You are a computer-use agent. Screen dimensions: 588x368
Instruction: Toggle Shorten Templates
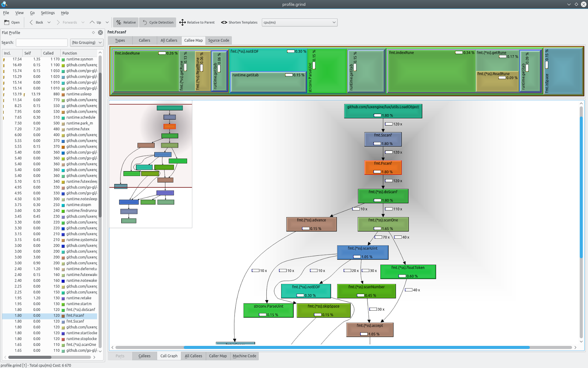[239, 22]
